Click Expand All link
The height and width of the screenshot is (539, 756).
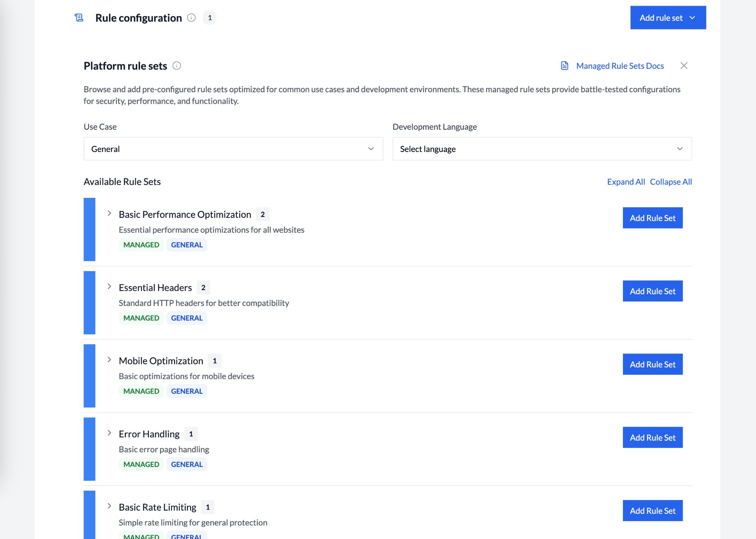pyautogui.click(x=626, y=182)
